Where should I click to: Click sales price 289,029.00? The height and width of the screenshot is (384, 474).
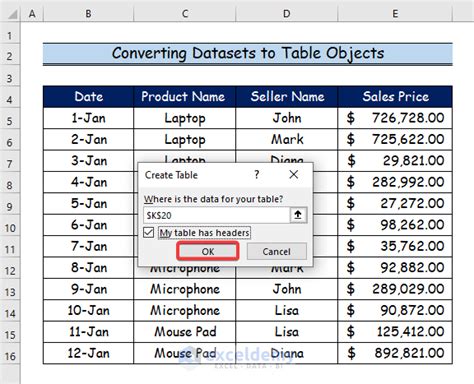395,289
